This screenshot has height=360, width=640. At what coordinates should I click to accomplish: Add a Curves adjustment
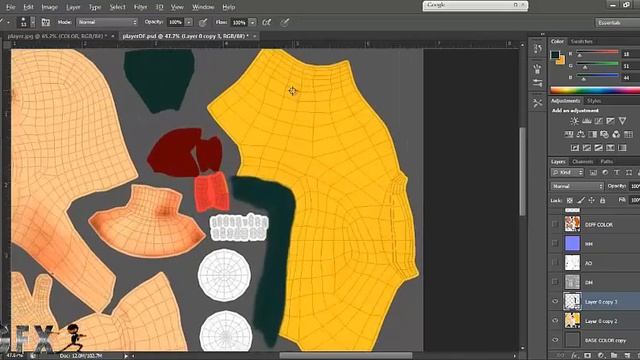pyautogui.click(x=598, y=121)
